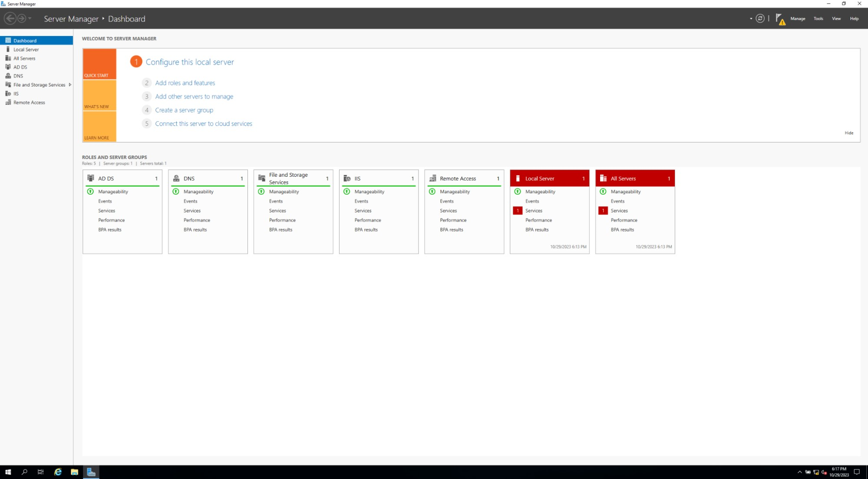Click the Windows Search icon
Screen dimensions: 868x479
[x=24, y=472]
